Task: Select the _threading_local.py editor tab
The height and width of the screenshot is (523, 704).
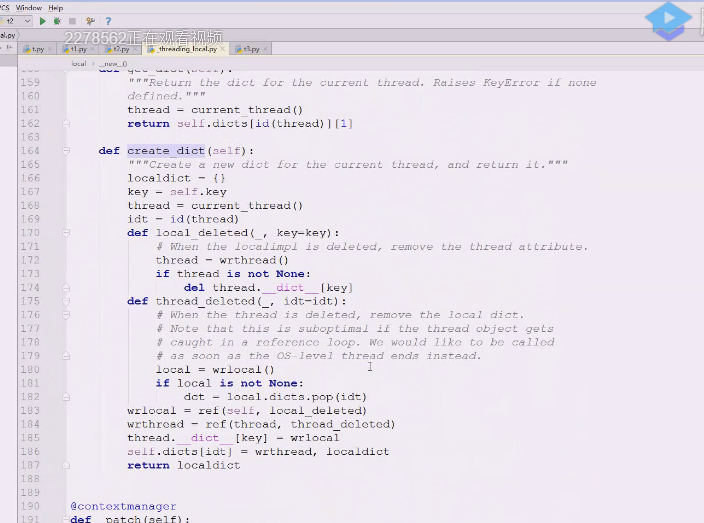Action: pos(188,49)
